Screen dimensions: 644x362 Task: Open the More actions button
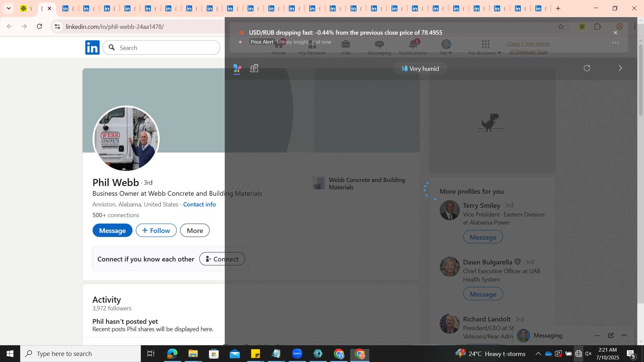point(195,231)
